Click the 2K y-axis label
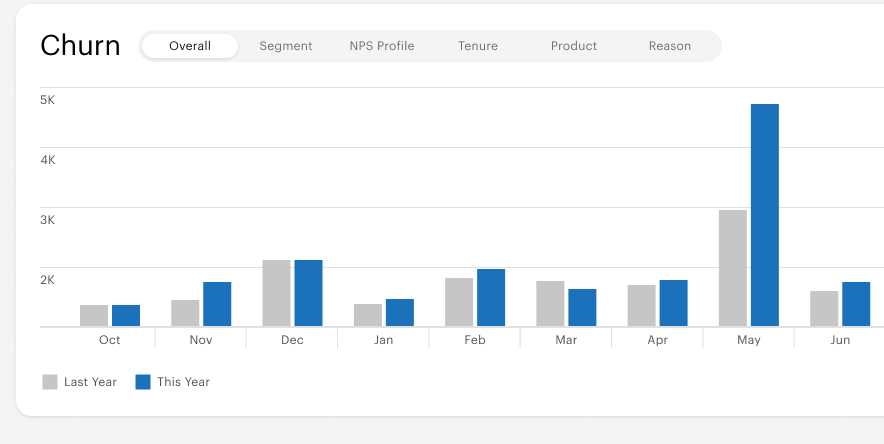The width and height of the screenshot is (884, 444). [x=47, y=280]
